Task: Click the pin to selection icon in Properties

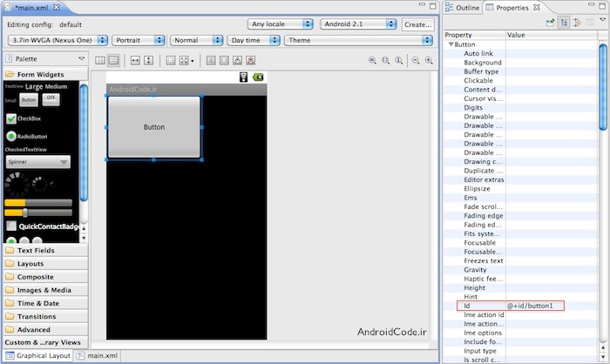Action: (551, 23)
